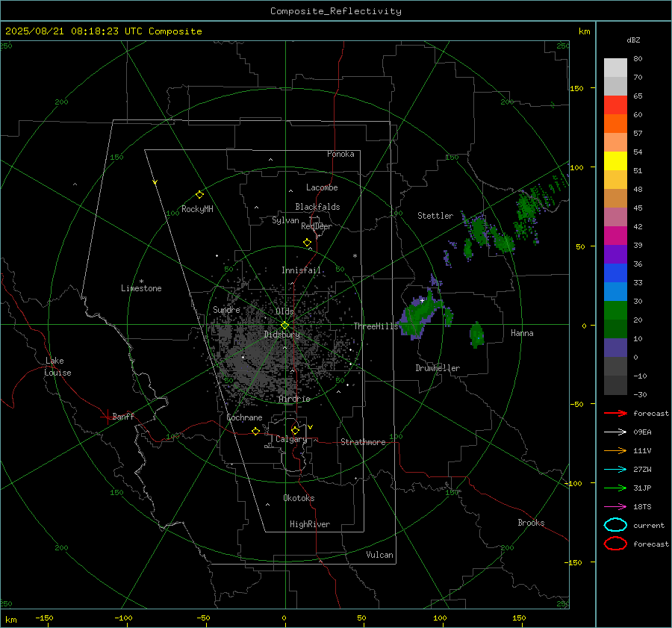The image size is (672, 628).
Task: Select the orange 111V arrow icon
Action: [x=615, y=450]
